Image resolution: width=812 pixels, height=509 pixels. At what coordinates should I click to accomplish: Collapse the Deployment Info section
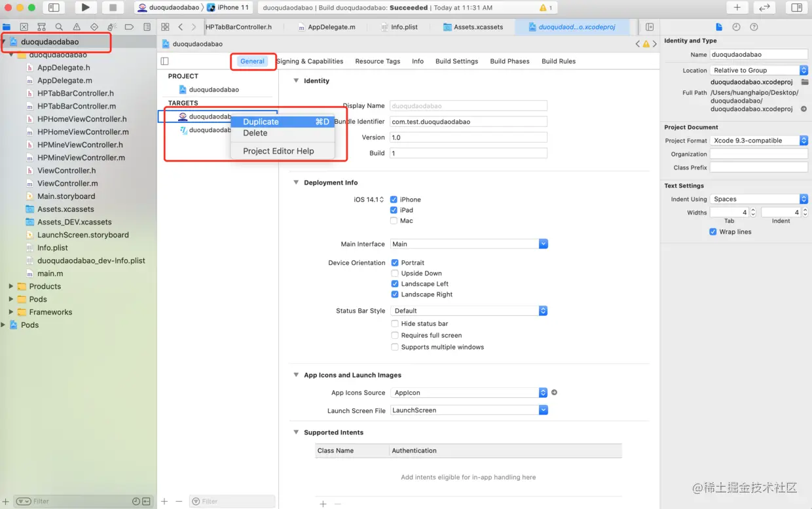(297, 183)
